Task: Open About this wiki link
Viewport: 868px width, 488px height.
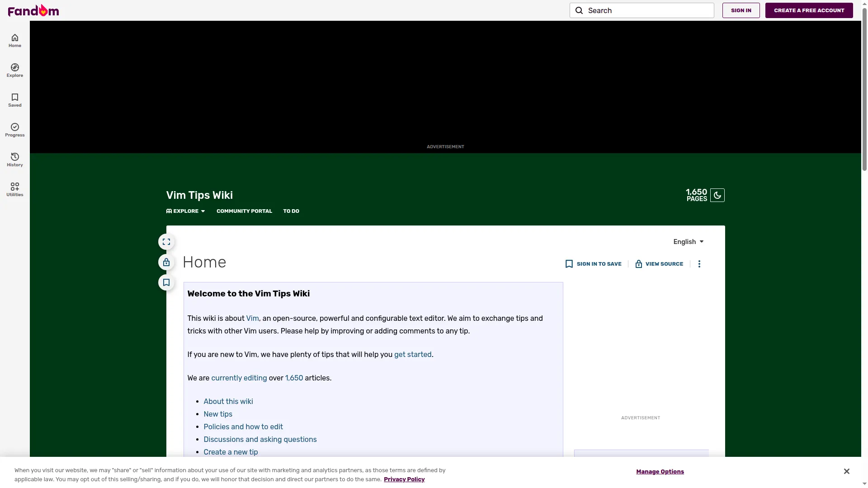Action: click(228, 402)
